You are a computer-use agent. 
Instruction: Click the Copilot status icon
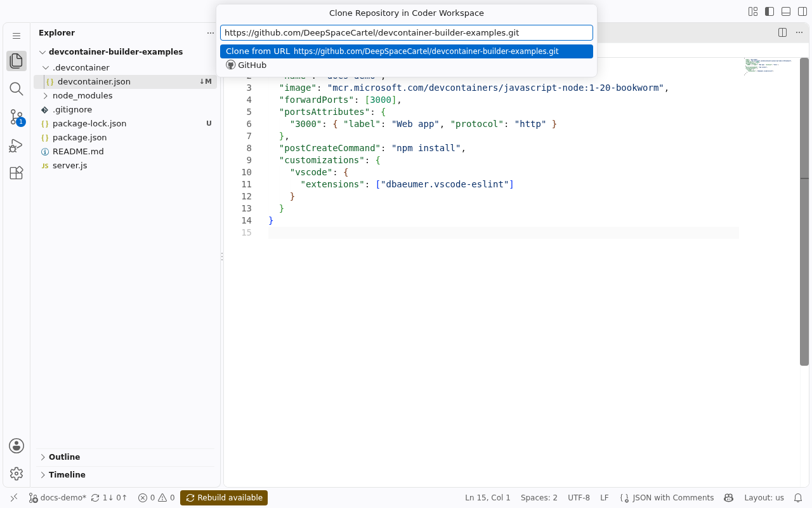click(729, 498)
